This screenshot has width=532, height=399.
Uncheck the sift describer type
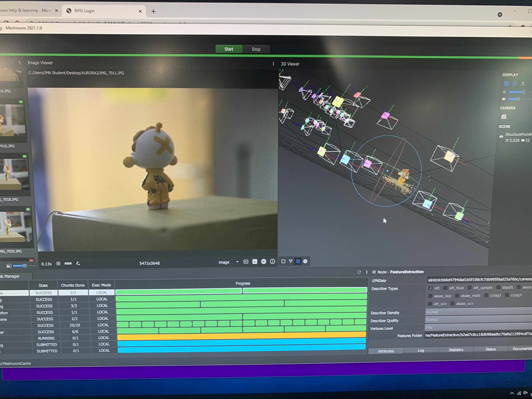tap(430, 288)
